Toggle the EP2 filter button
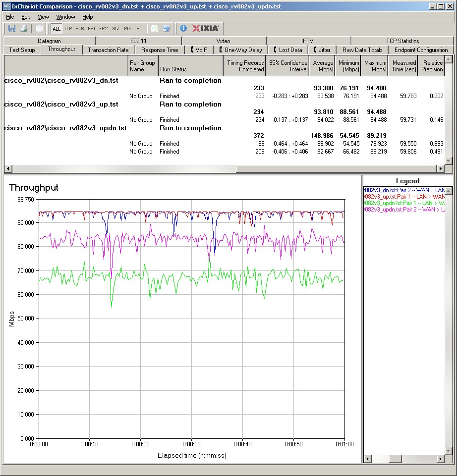This screenshot has height=476, width=457. point(103,29)
